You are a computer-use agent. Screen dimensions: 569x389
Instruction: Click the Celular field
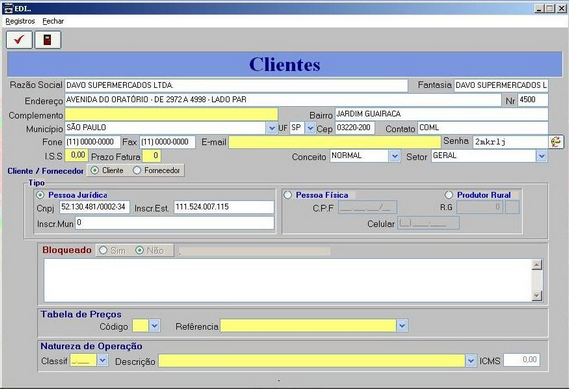[429, 223]
